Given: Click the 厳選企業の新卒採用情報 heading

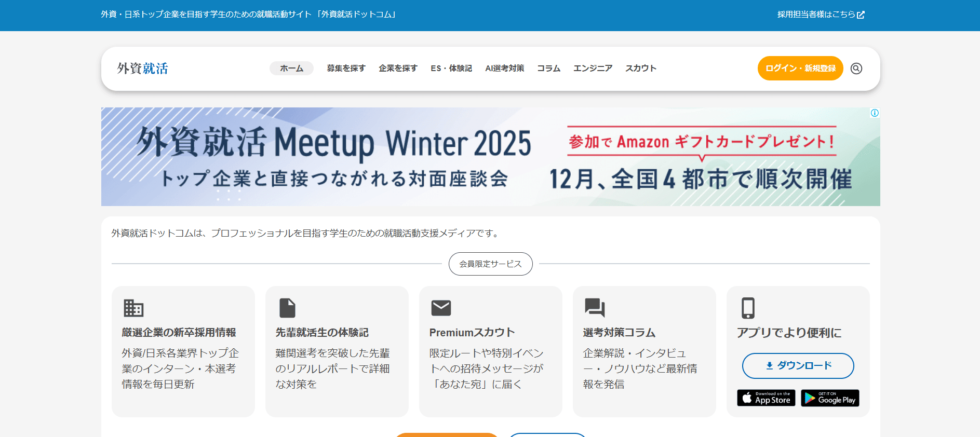Looking at the screenshot, I should 179,333.
